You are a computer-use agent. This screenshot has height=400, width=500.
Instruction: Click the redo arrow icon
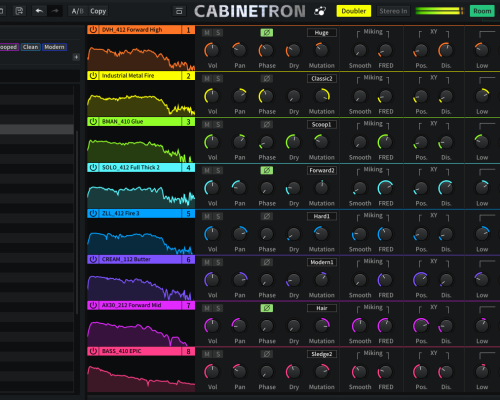pos(55,11)
